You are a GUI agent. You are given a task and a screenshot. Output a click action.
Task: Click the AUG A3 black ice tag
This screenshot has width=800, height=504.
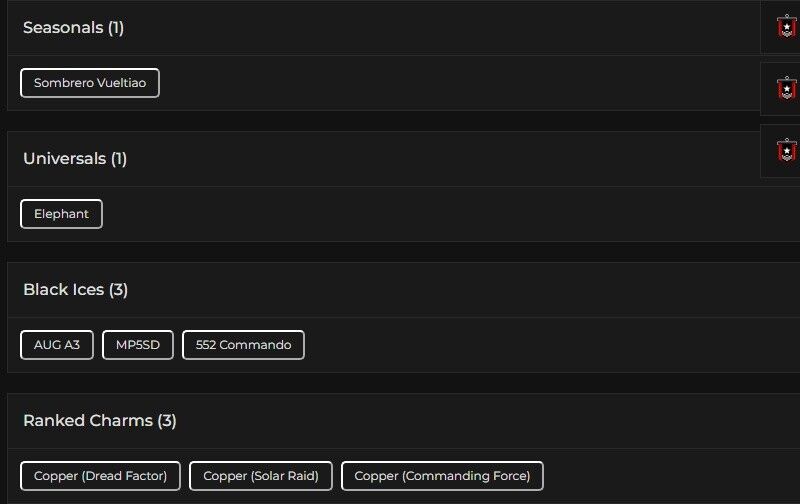click(x=57, y=345)
